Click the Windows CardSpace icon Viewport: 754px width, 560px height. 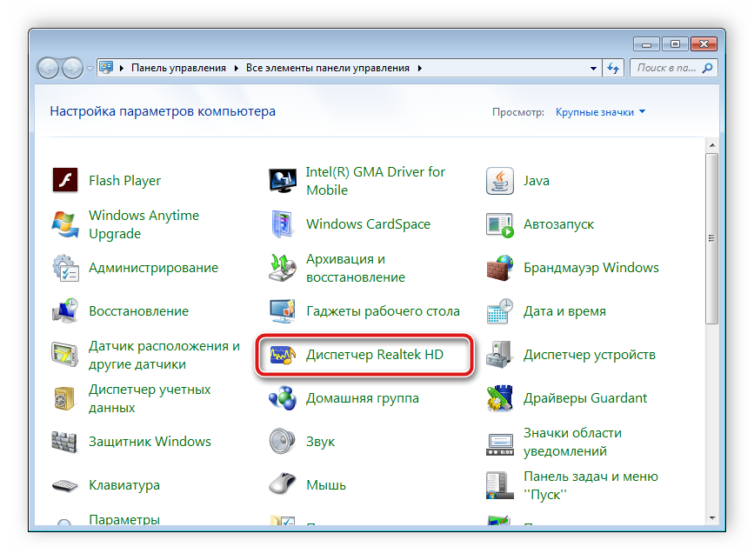tap(284, 224)
